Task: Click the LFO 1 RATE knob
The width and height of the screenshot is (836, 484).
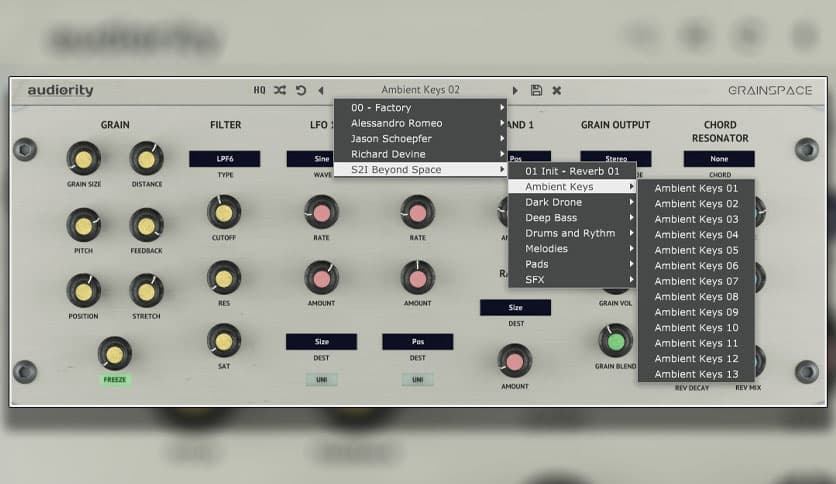Action: (321, 213)
